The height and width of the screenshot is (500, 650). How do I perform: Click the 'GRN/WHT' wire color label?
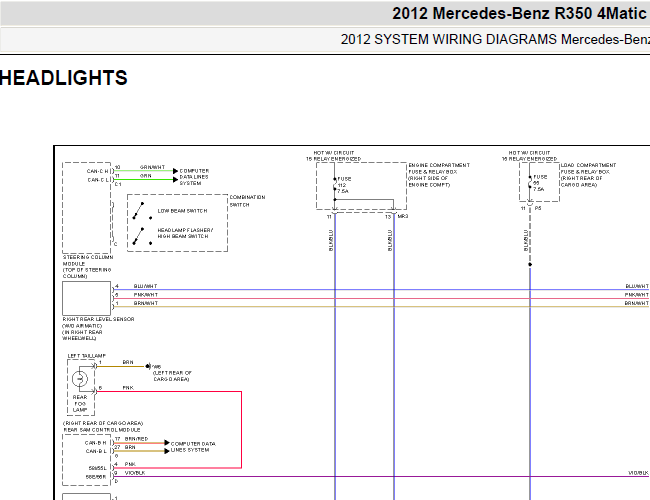(152, 167)
